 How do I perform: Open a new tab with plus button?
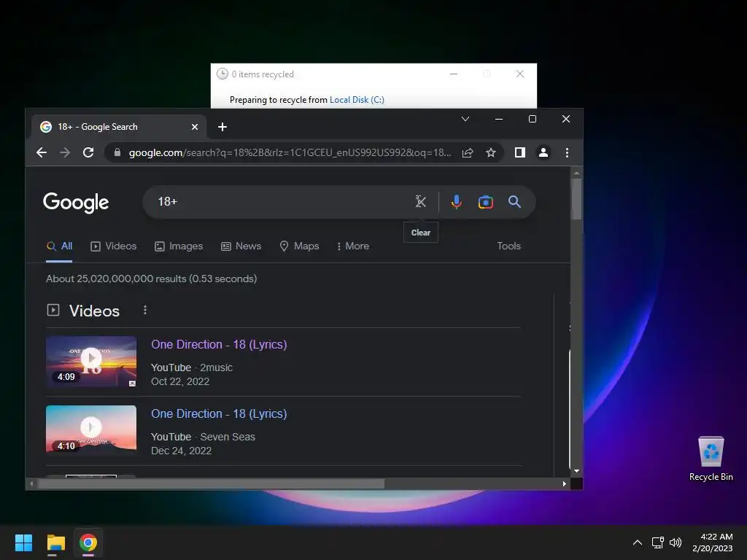pos(222,127)
